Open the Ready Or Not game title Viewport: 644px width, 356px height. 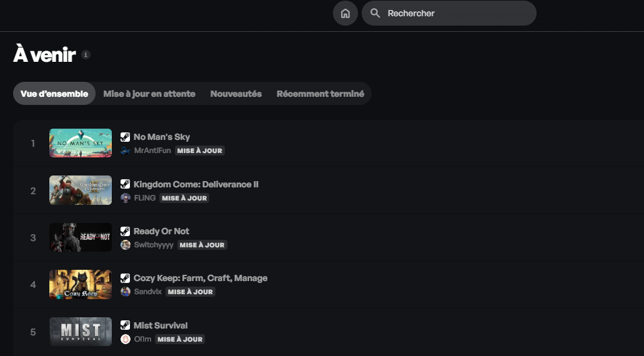(161, 231)
